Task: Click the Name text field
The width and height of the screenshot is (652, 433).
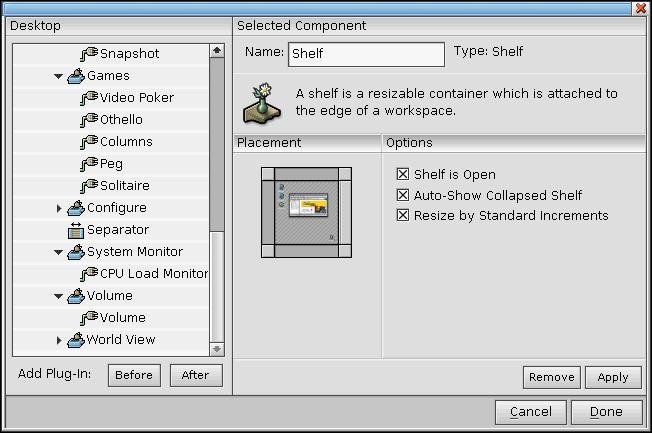Action: pos(366,54)
